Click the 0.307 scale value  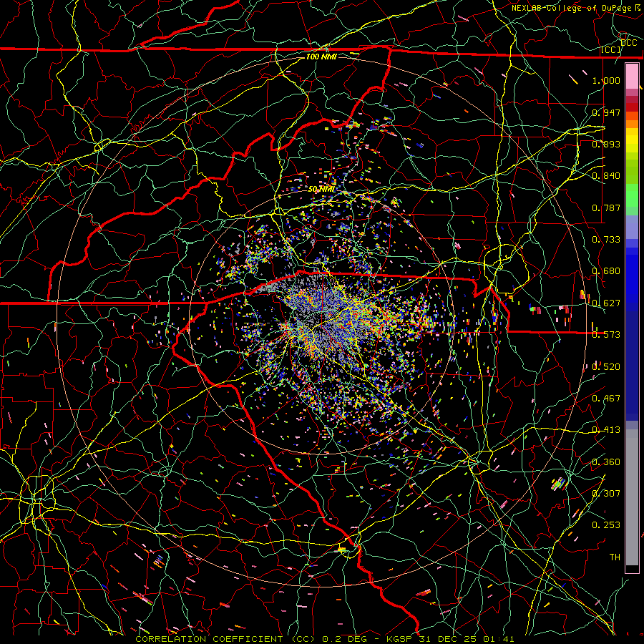(606, 494)
